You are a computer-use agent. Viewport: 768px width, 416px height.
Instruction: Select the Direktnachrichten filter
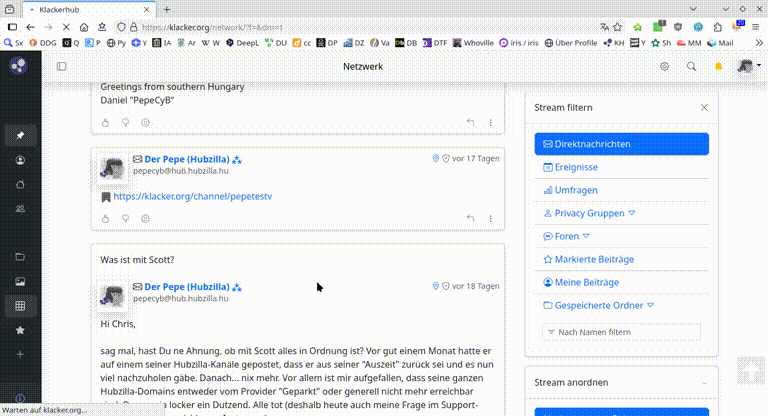click(621, 144)
